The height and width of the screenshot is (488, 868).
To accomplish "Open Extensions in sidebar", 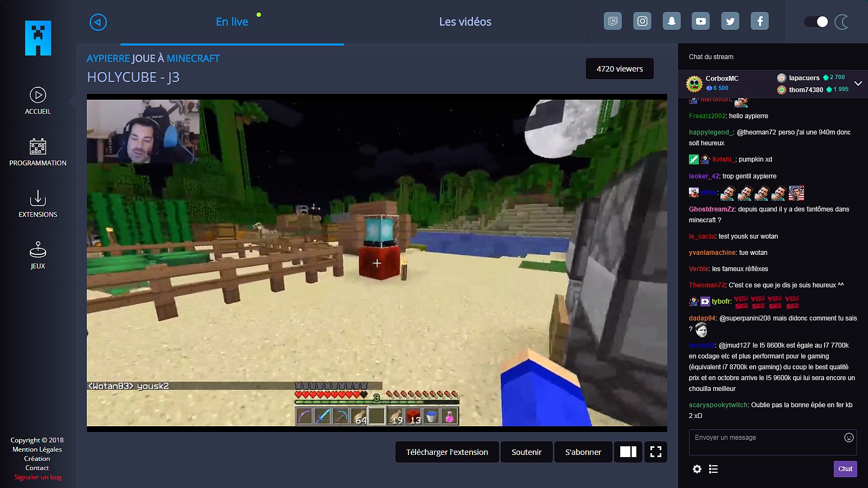I will coord(38,204).
